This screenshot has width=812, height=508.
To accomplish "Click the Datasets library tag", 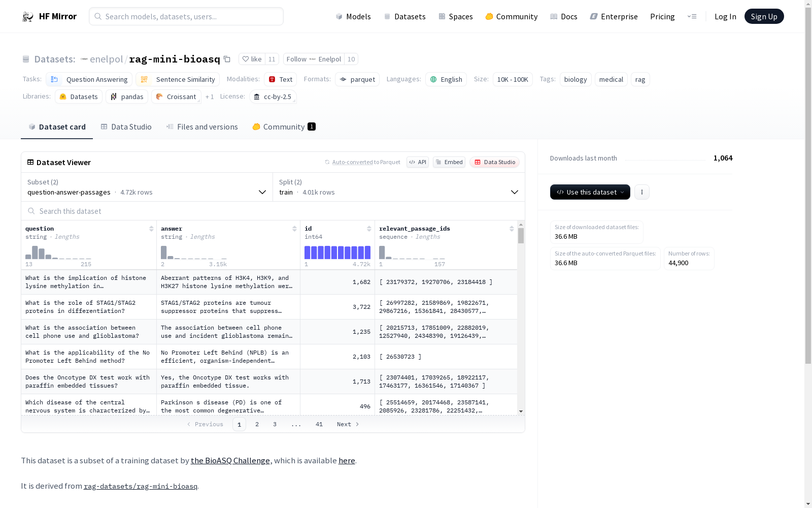I will tap(79, 97).
